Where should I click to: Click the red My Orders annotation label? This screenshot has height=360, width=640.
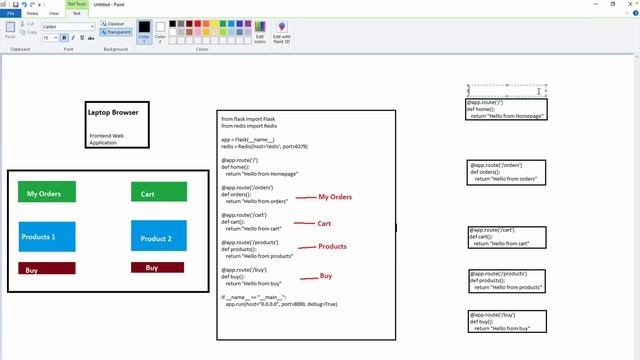(335, 197)
